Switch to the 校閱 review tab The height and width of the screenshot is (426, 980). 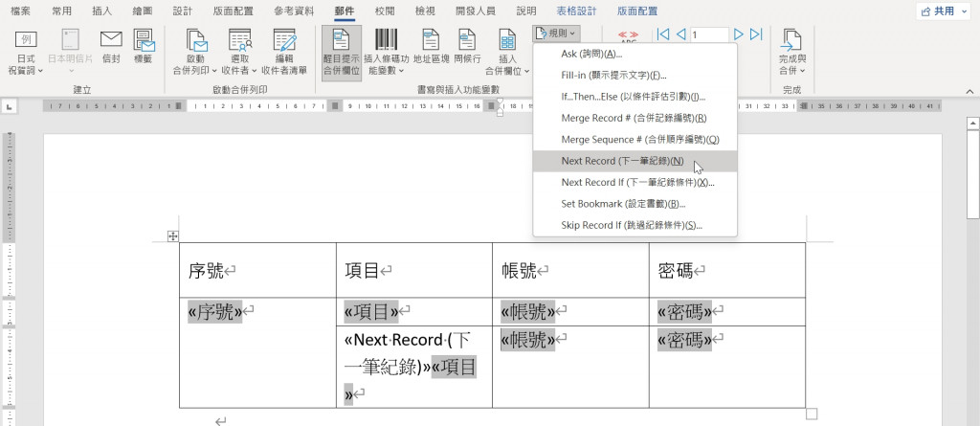385,11
